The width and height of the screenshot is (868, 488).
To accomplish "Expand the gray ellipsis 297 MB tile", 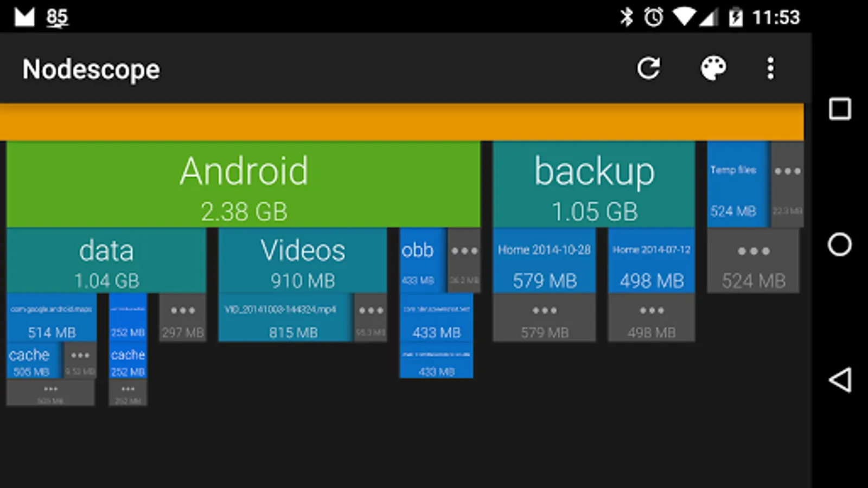I will click(183, 318).
